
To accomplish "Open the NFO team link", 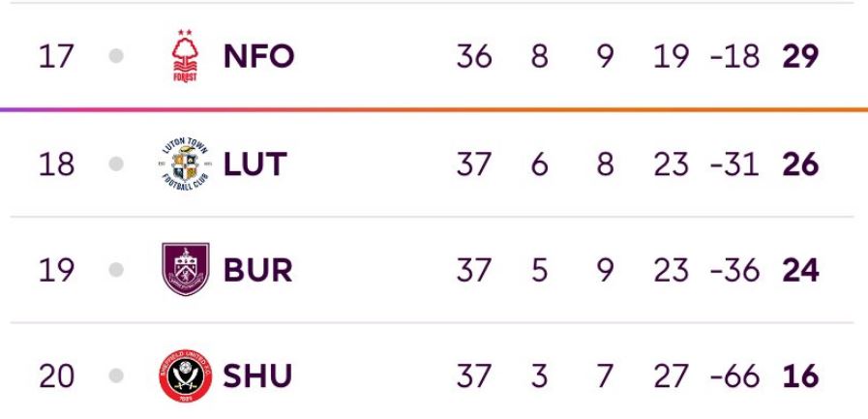I will tap(258, 56).
